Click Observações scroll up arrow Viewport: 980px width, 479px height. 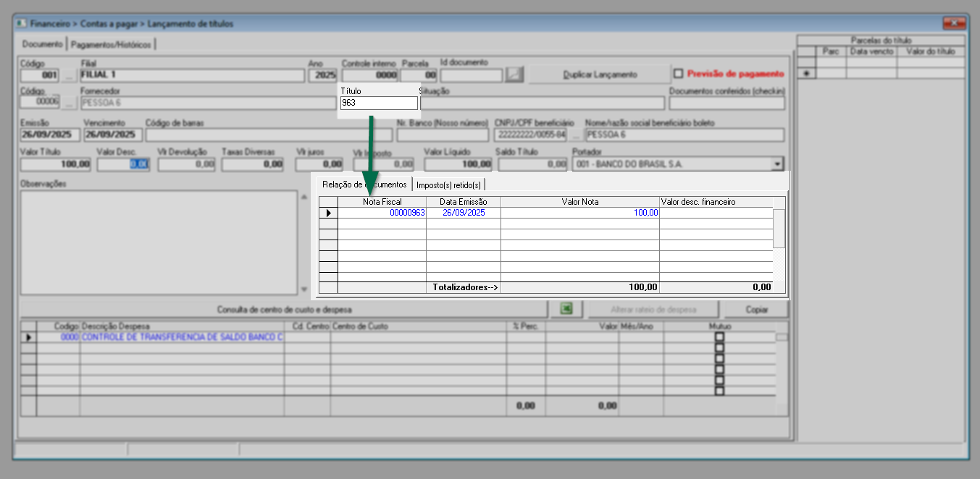click(x=303, y=198)
